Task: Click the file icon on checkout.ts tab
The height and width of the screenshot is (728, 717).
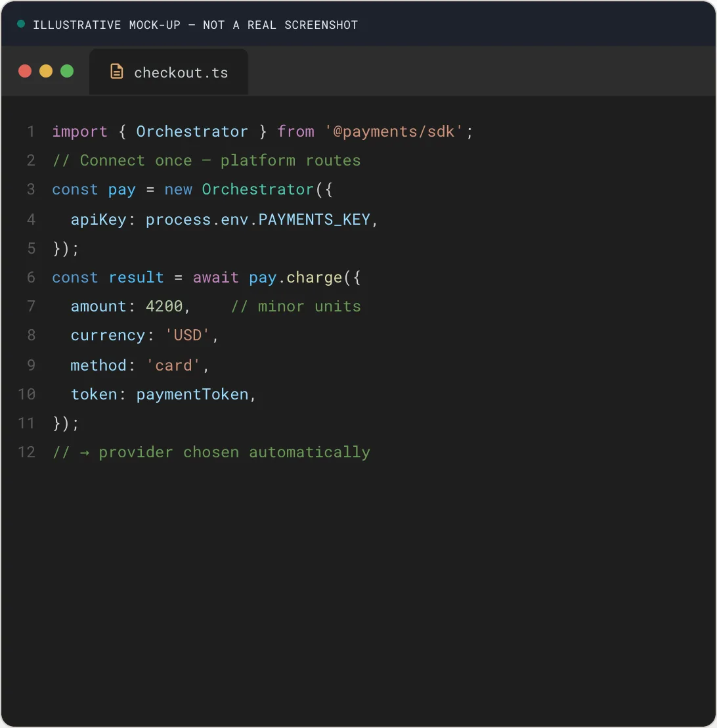Action: point(116,72)
